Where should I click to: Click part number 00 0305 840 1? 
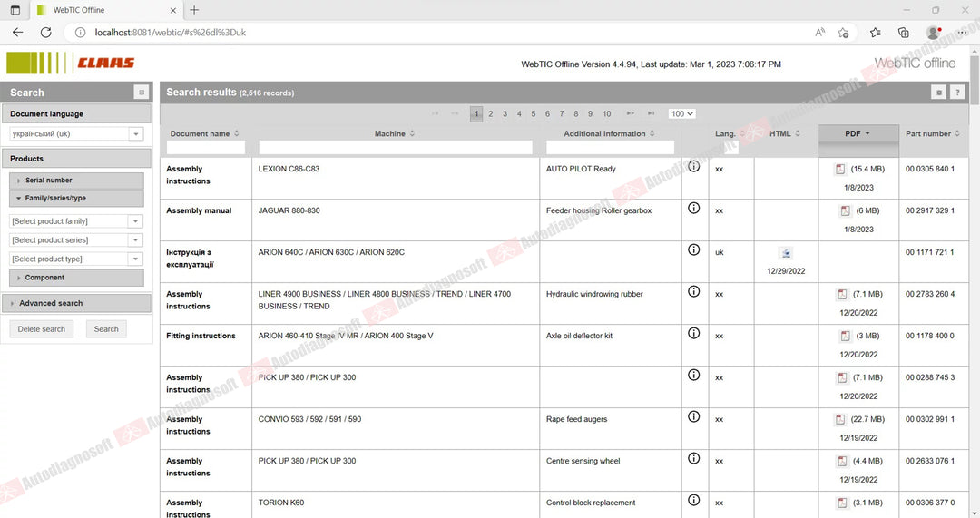(930, 169)
